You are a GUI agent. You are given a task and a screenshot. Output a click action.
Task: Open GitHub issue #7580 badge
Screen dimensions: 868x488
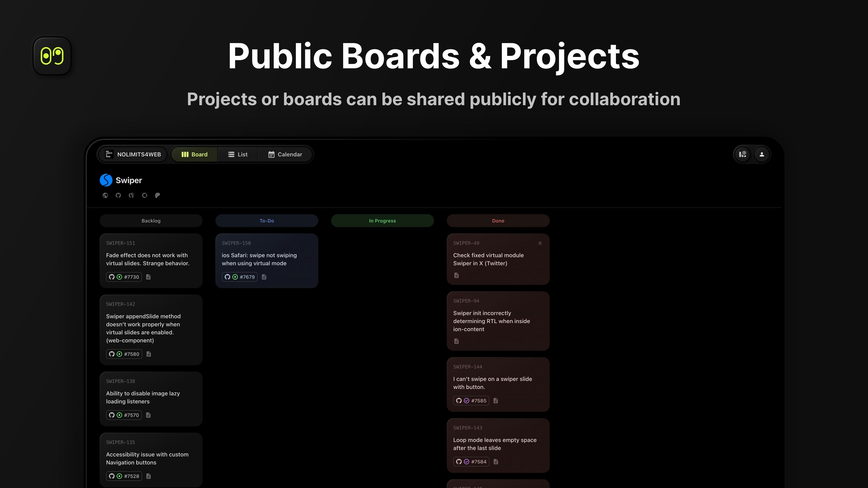(124, 354)
